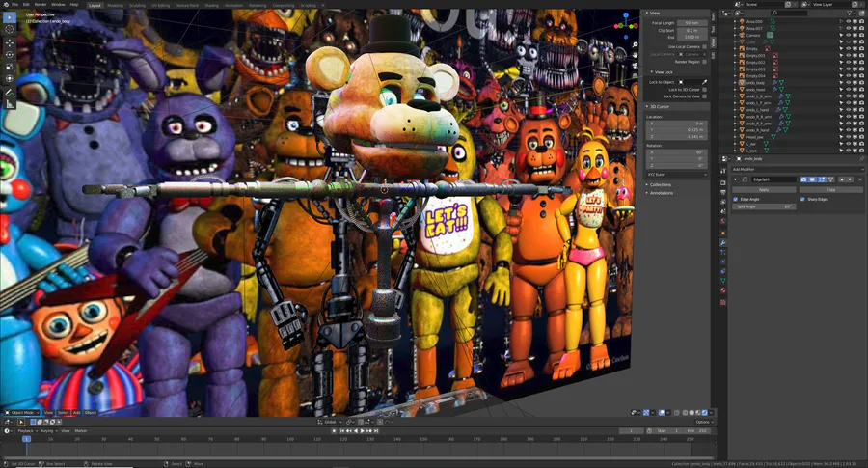Click the Clip Start value field
This screenshot has height=468, width=868.
click(692, 31)
